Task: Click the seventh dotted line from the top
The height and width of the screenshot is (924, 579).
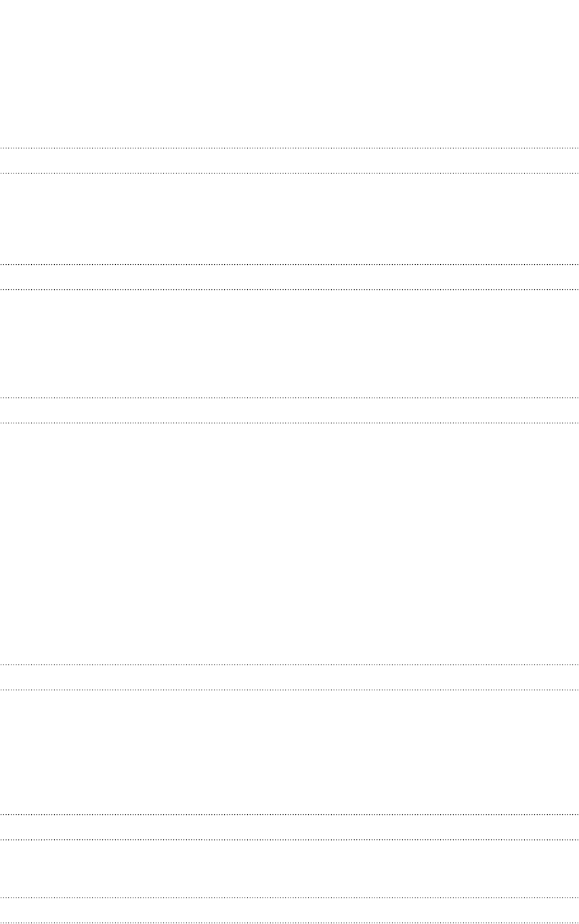Action: [x=289, y=664]
